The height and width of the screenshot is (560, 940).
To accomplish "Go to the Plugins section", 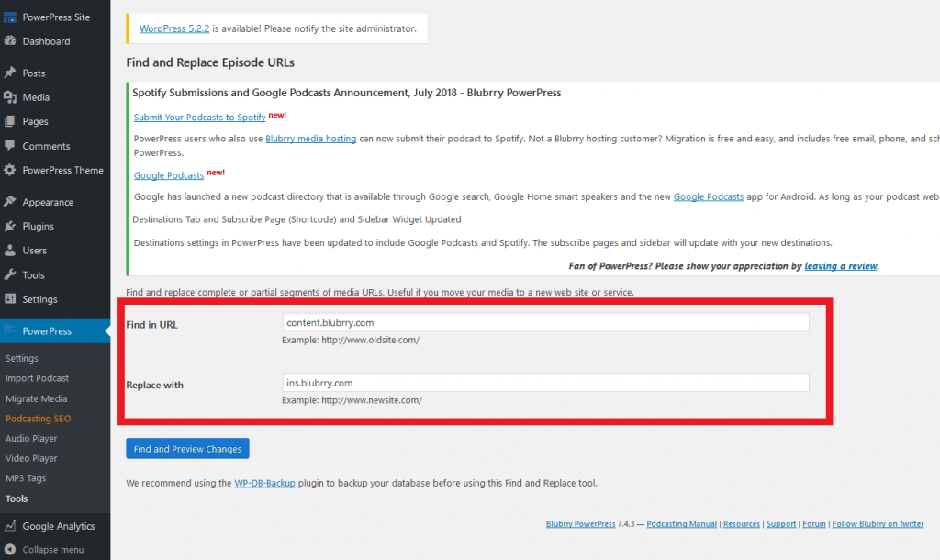I will click(x=38, y=227).
